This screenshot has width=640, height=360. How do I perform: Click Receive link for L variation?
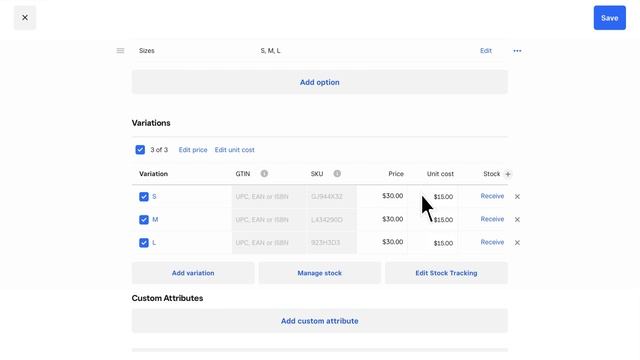[x=492, y=242]
